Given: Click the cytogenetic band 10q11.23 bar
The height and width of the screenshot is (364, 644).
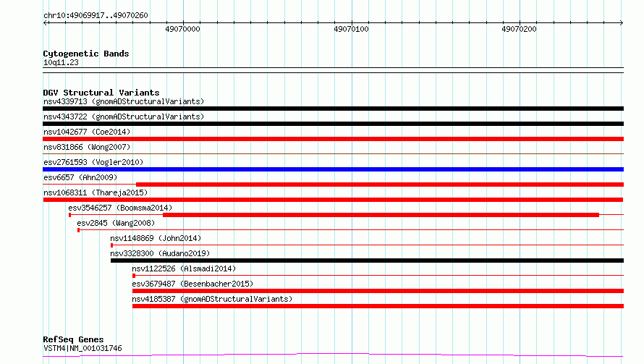Looking at the screenshot, I should click(x=333, y=70).
